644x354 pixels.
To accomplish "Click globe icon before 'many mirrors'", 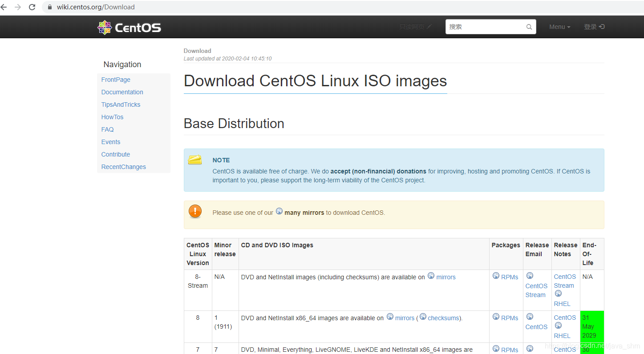I will point(279,211).
